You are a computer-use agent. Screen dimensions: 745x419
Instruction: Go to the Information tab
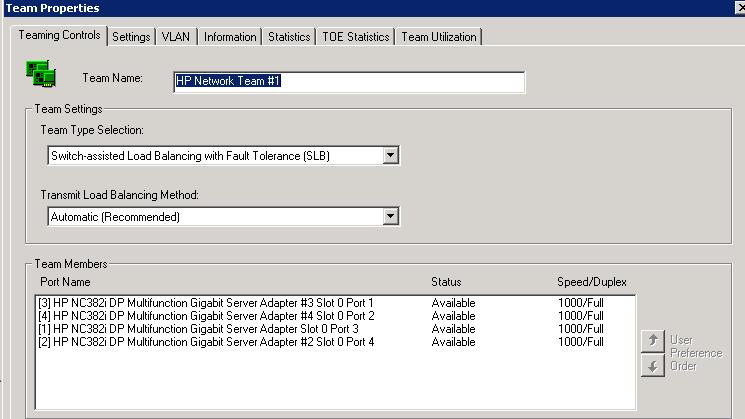pos(230,37)
